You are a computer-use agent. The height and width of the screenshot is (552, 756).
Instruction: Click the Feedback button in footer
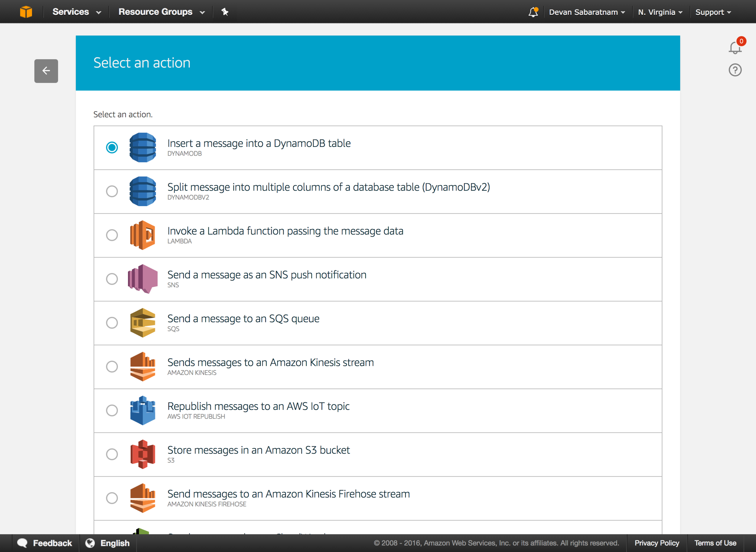tap(45, 543)
